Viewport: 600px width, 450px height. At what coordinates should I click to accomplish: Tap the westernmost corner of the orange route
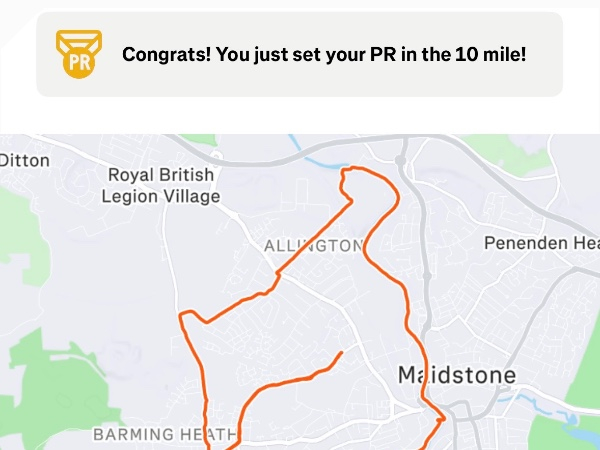(x=183, y=317)
